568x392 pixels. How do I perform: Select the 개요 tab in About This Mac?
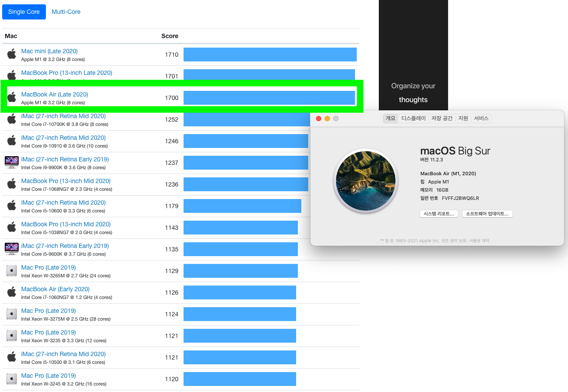[x=390, y=118]
